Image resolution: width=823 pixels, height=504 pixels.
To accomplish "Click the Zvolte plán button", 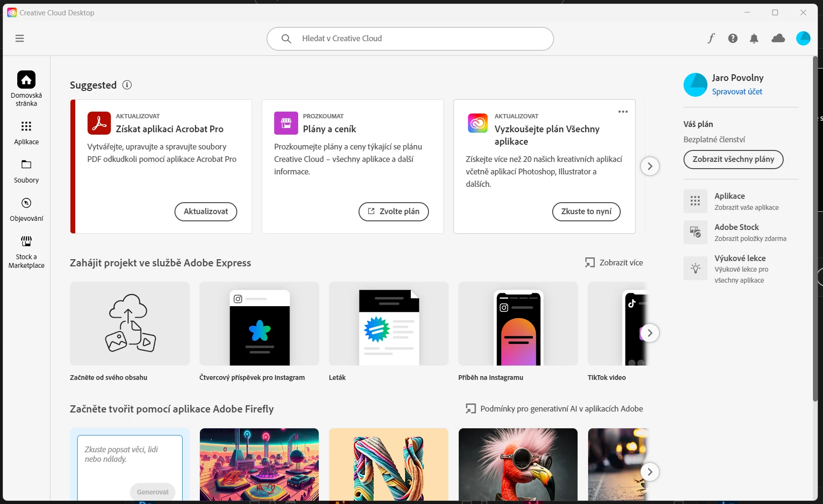I will (394, 212).
